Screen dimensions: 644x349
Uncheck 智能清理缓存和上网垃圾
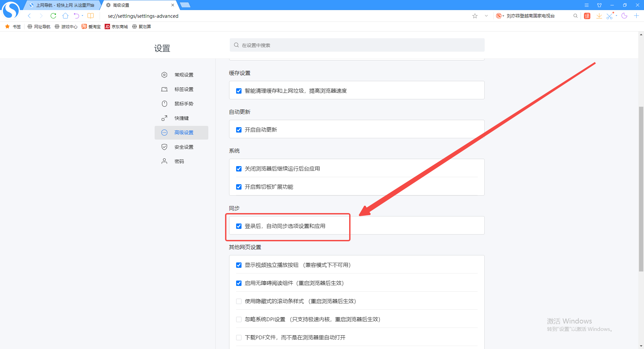239,91
